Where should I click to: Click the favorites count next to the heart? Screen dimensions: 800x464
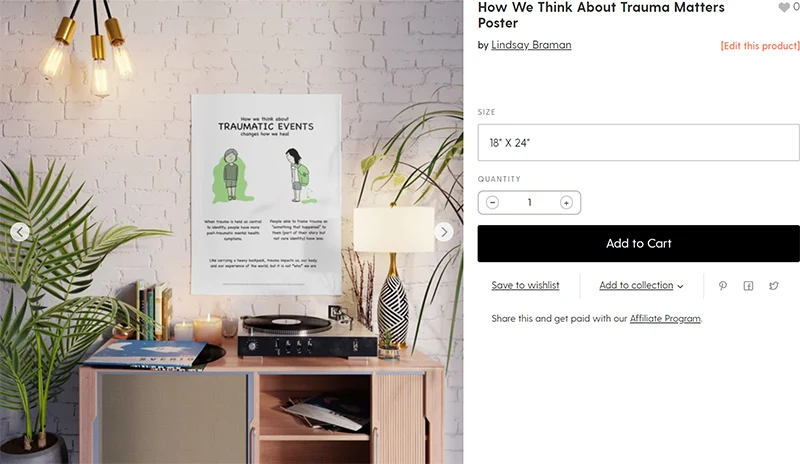click(796, 7)
